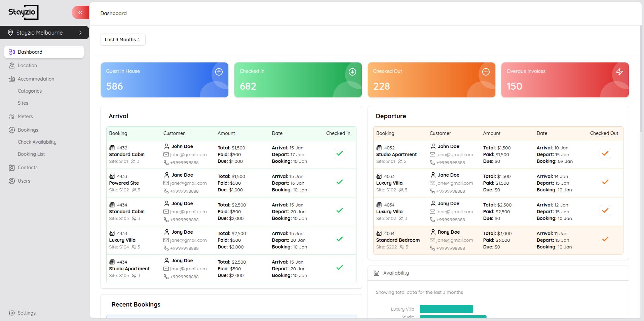This screenshot has height=321, width=644.
Task: Expand the Bookings menu section
Action: 44,130
